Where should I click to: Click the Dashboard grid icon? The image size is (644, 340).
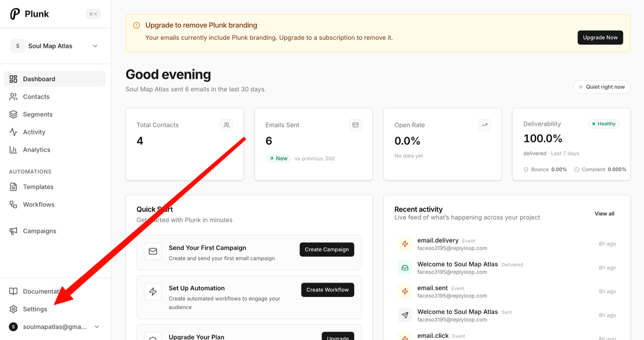(13, 79)
